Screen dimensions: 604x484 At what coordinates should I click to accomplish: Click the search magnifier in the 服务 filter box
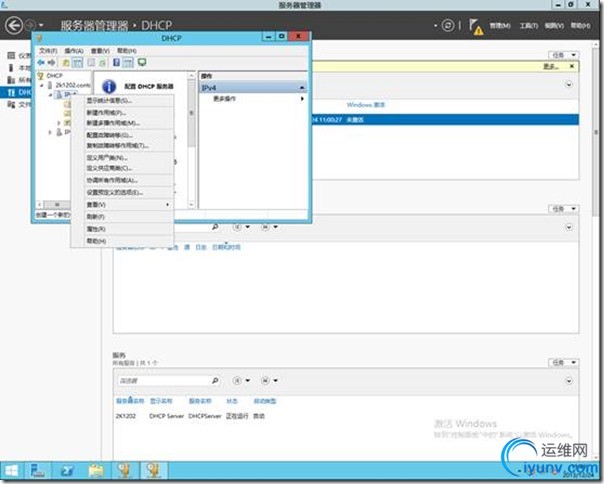[x=215, y=381]
